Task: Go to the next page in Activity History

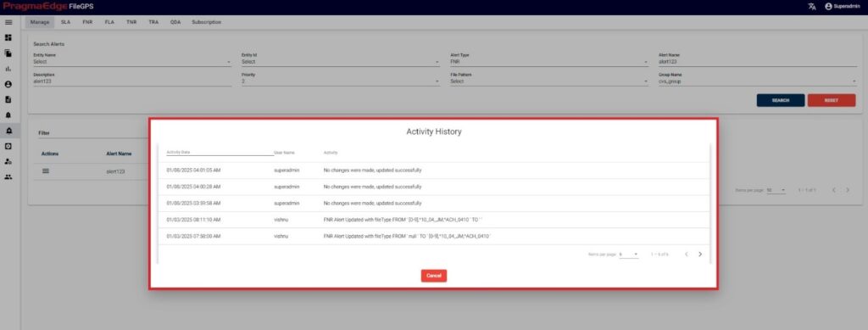Action: [700, 254]
